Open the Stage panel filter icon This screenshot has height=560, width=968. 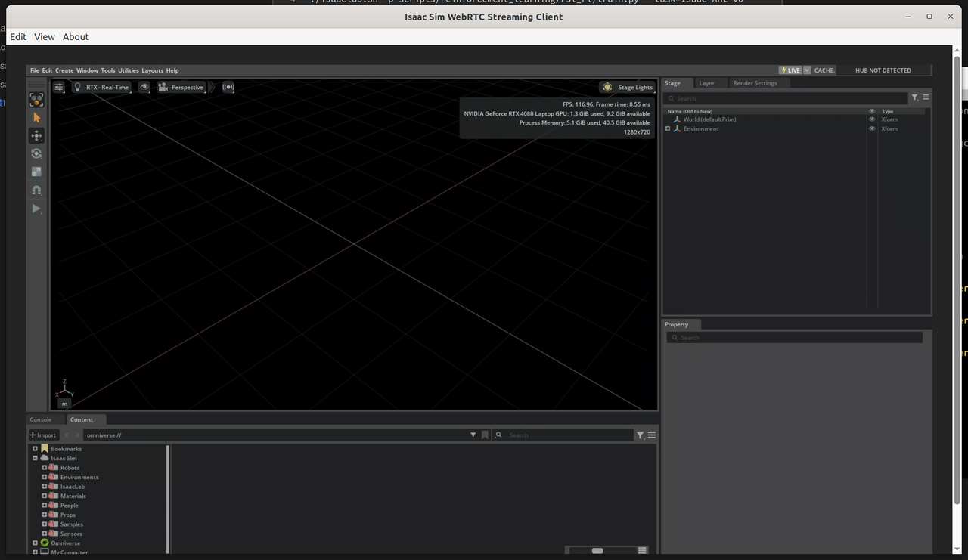tap(914, 97)
